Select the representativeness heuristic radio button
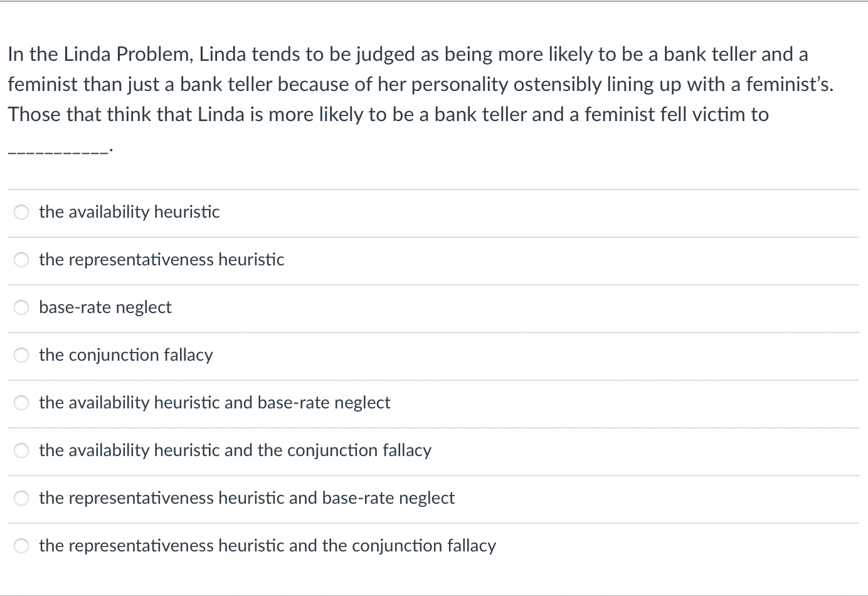 (21, 259)
